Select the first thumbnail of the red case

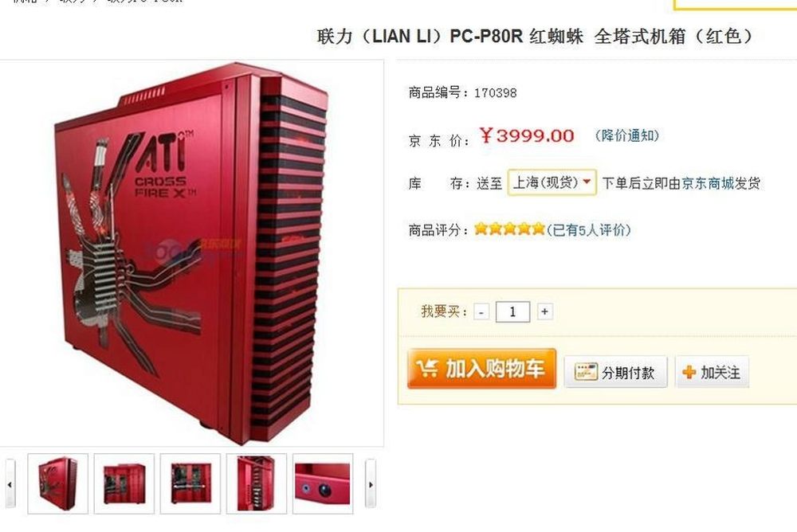click(x=58, y=483)
